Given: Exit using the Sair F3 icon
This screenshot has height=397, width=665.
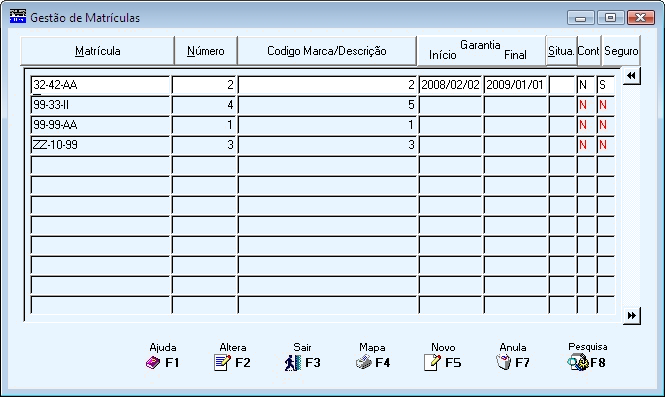Looking at the screenshot, I should tap(293, 363).
